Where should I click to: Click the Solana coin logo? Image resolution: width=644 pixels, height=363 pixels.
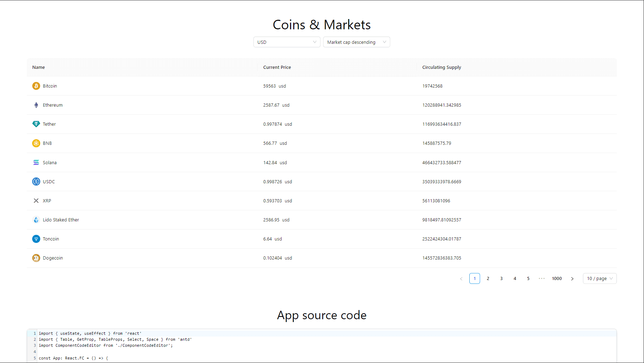click(x=36, y=162)
